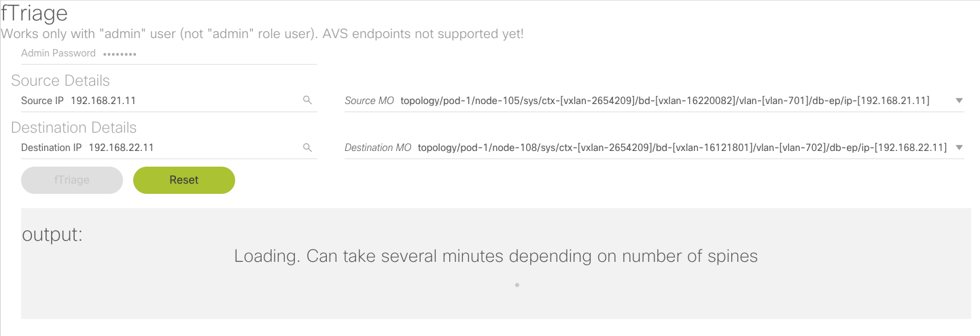
Task: Click the search icon in Source IP field
Action: click(x=307, y=101)
